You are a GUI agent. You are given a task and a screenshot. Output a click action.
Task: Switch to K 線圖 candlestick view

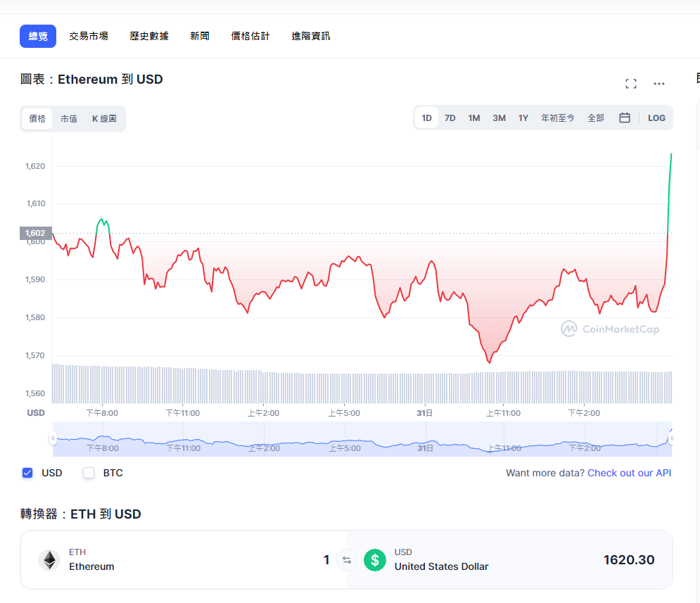pos(104,119)
